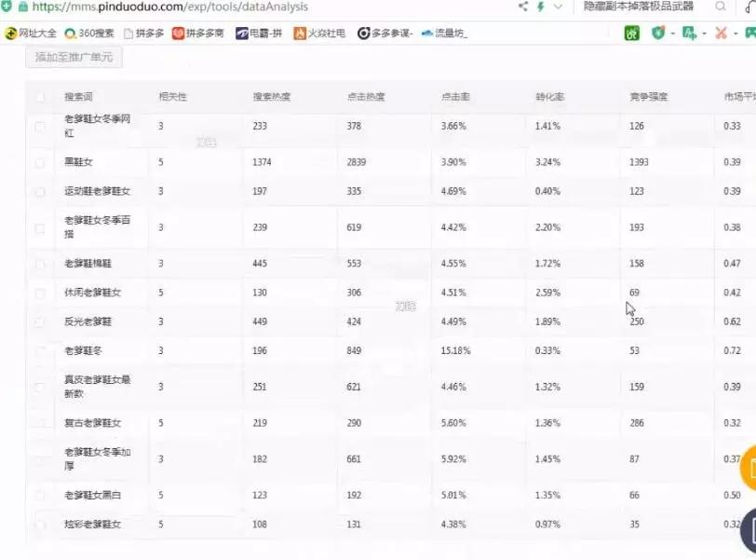The height and width of the screenshot is (560, 756).
Task: Click the lightning bolt speed-mode icon
Action: [x=541, y=7]
